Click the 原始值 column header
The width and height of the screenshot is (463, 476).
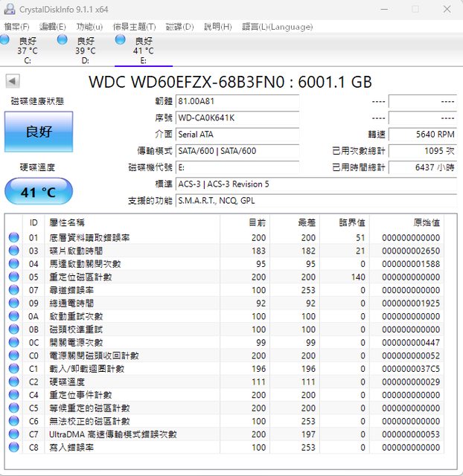tap(426, 222)
